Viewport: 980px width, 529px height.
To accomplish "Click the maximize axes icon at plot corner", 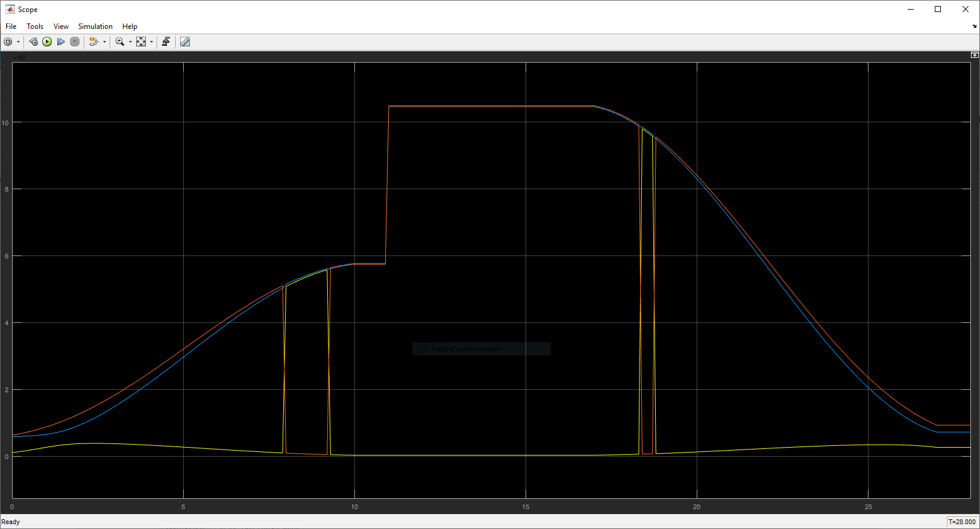I will point(975,55).
